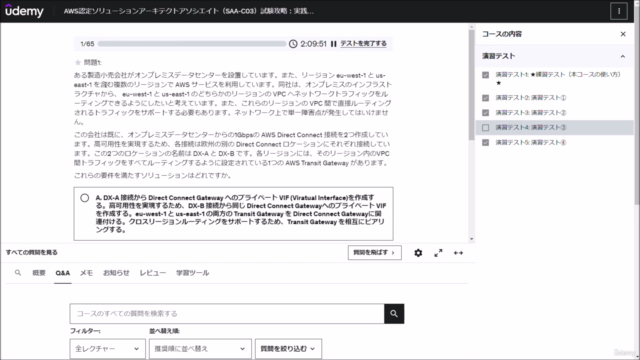Click the フィルター label
This screenshot has width=640, height=360.
[85, 331]
